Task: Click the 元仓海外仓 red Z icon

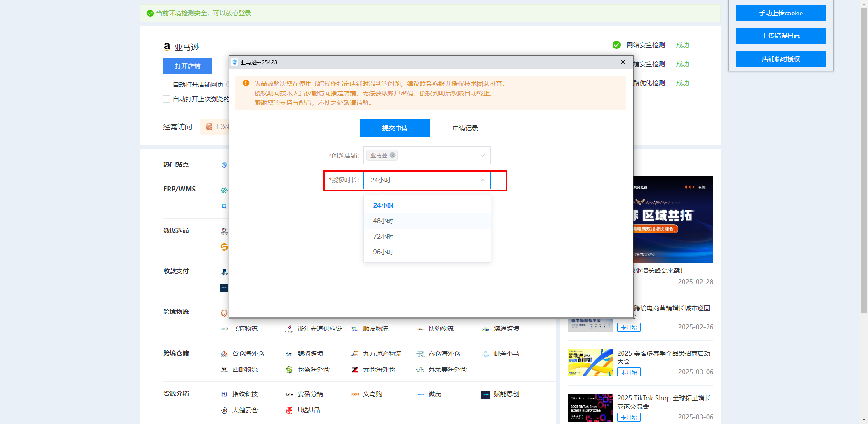Action: (x=355, y=370)
